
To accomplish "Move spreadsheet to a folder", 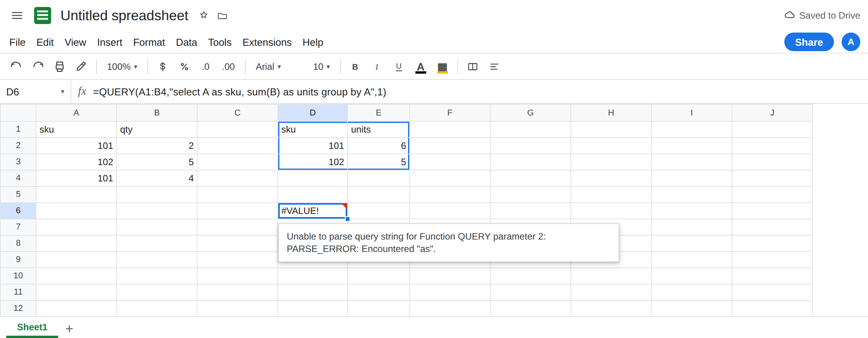I will pos(222,16).
